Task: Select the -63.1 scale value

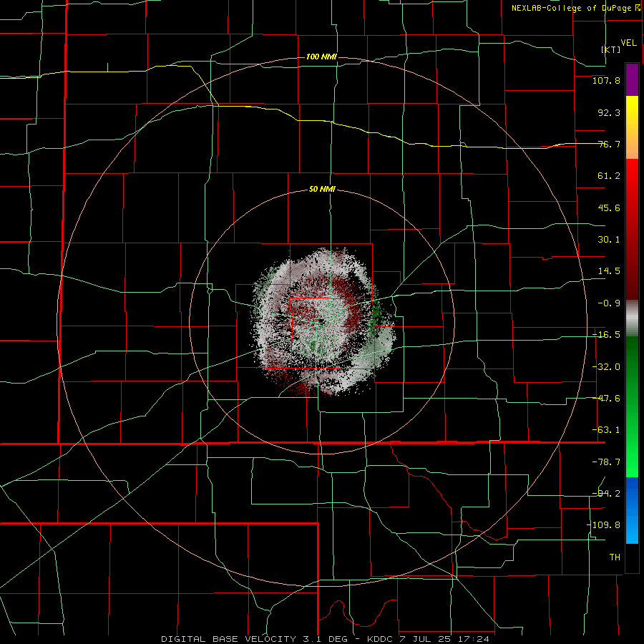Action: point(606,430)
